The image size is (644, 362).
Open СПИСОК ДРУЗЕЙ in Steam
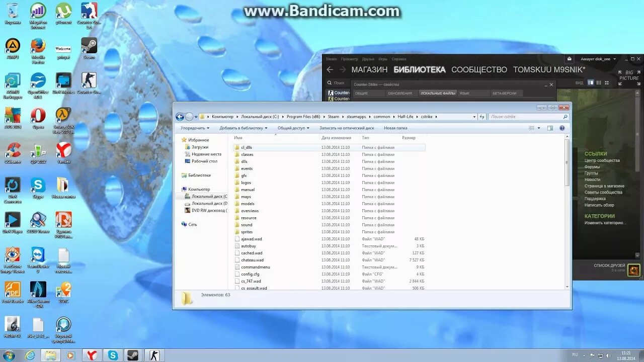point(609,265)
